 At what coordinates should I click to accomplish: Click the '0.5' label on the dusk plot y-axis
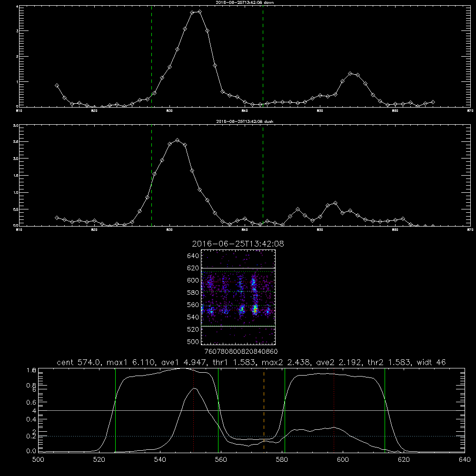[16, 209]
